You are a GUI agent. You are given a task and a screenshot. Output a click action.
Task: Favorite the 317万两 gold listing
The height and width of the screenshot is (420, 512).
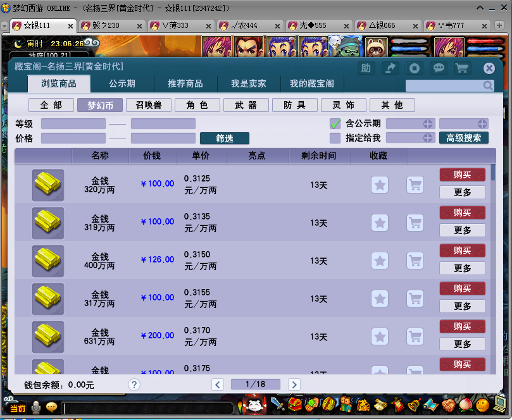(380, 299)
